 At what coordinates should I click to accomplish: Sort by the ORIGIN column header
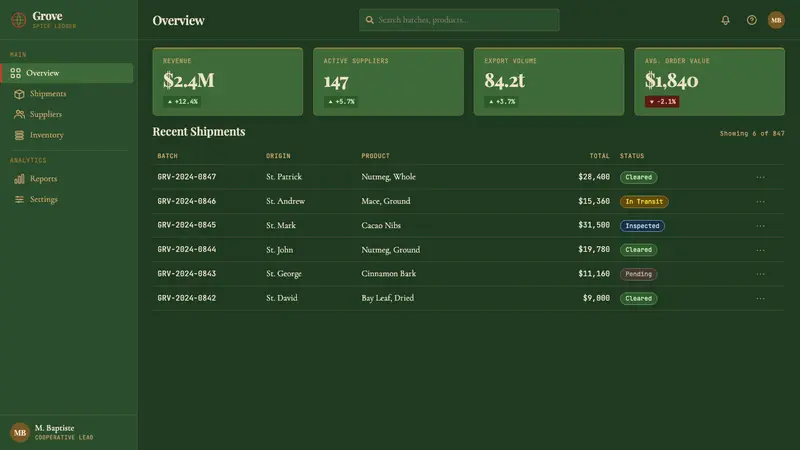[x=278, y=156]
